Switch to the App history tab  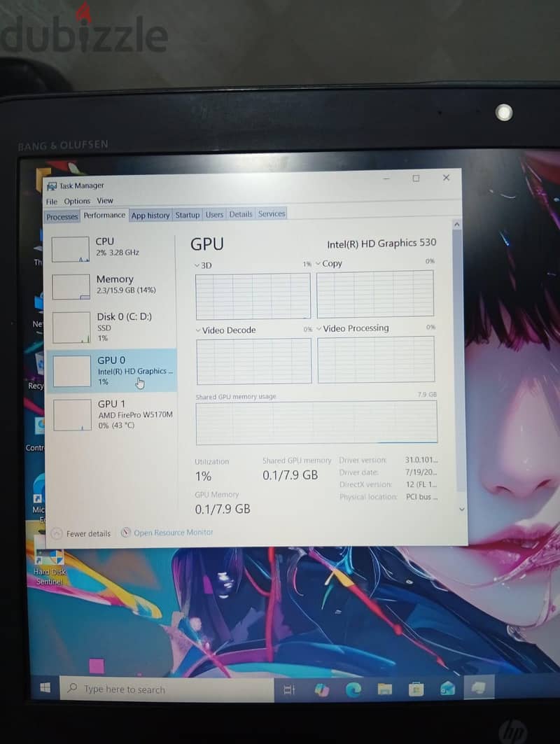(150, 215)
